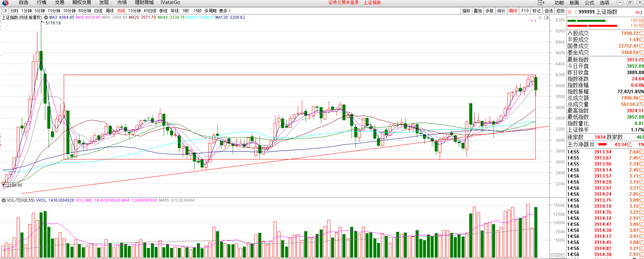Click the 返回 back button
The image size is (644, 259).
(560, 11)
